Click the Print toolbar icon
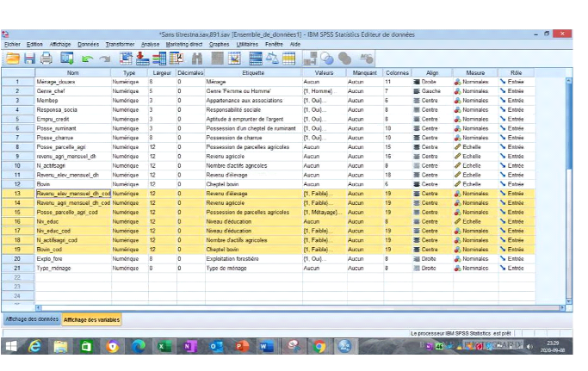Image resolution: width=588 pixels, height=371 pixels. point(47,59)
